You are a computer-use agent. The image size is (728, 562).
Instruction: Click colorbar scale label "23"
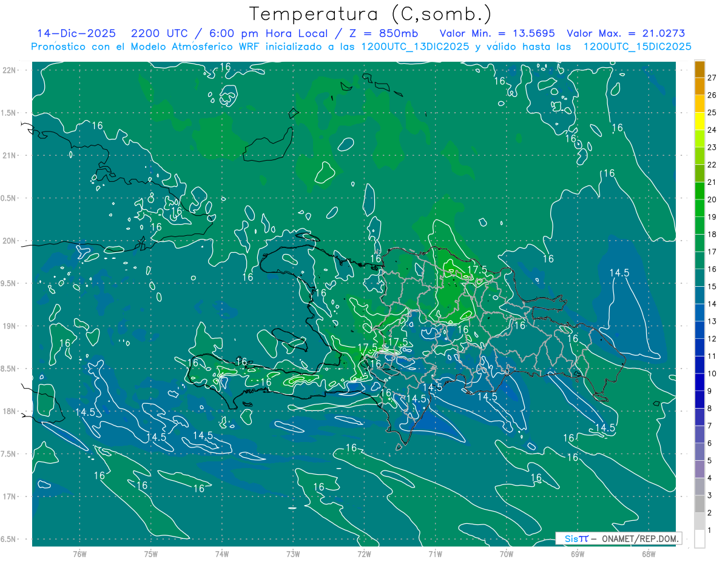click(712, 147)
